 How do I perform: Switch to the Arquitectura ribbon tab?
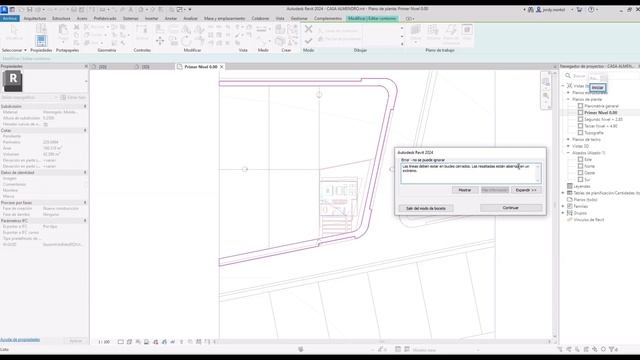pos(35,18)
